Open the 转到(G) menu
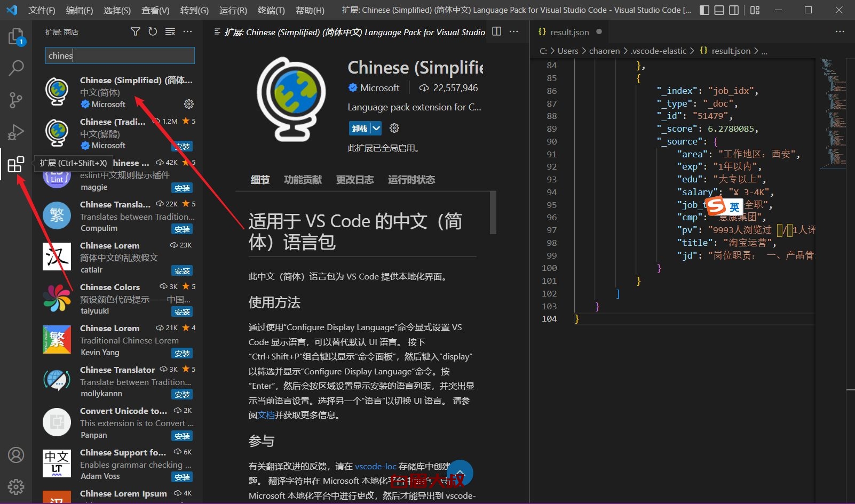Screen dimensions: 855x504 point(194,10)
